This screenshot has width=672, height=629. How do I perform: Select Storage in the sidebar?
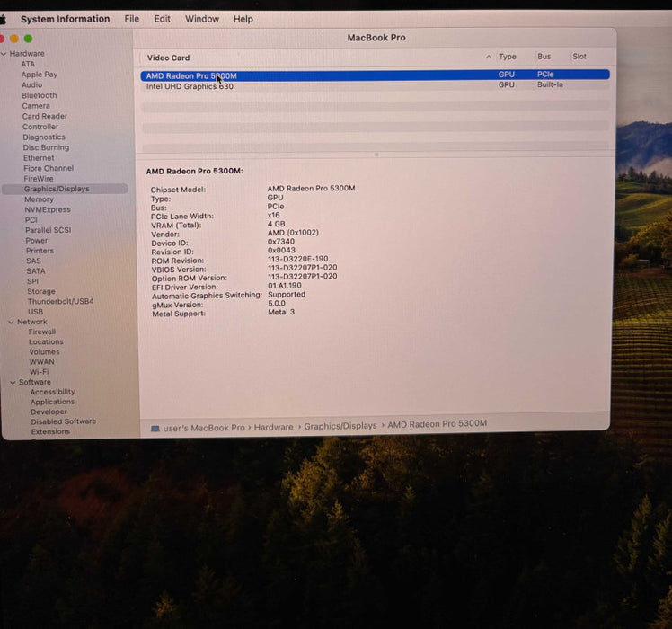(41, 291)
